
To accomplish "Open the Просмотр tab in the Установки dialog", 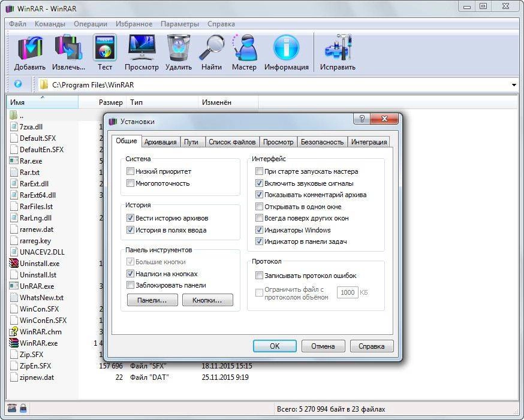I will [x=278, y=142].
